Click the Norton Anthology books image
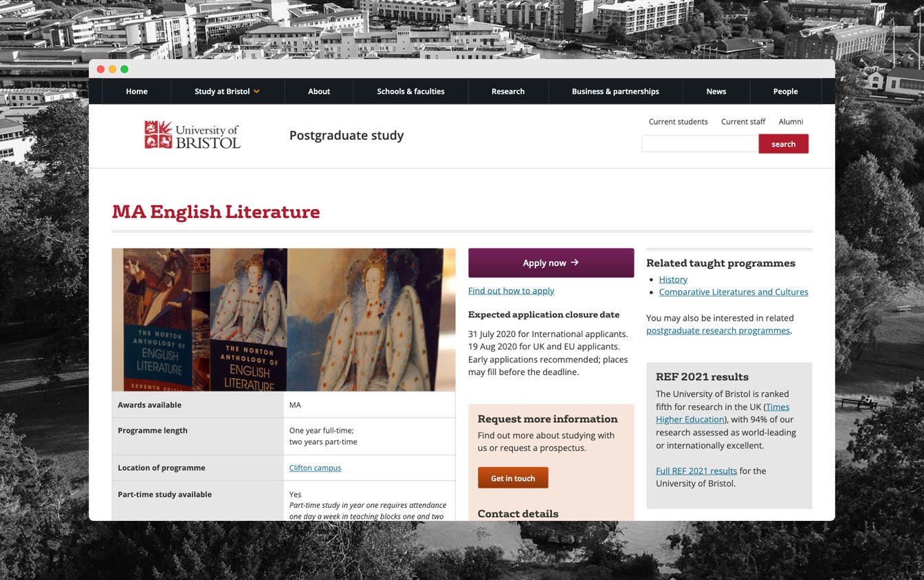The width and height of the screenshot is (924, 580). [283, 319]
